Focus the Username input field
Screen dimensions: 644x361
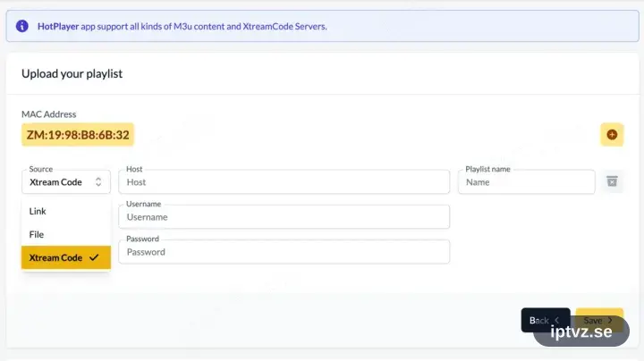click(284, 216)
